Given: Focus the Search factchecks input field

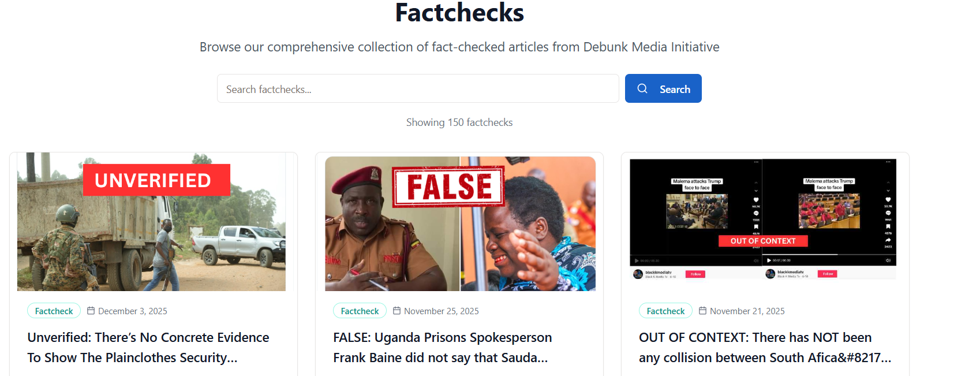Looking at the screenshot, I should click(x=417, y=89).
